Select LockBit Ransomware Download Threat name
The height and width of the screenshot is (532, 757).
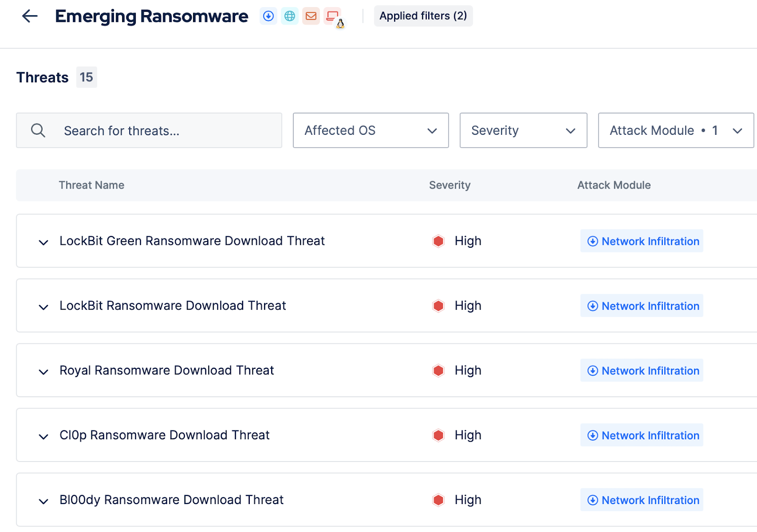173,306
